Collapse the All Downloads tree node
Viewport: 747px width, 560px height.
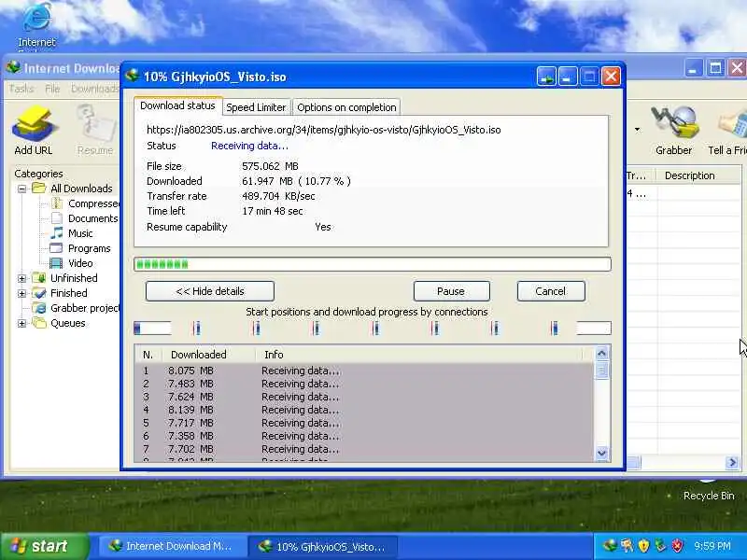pyautogui.click(x=21, y=189)
